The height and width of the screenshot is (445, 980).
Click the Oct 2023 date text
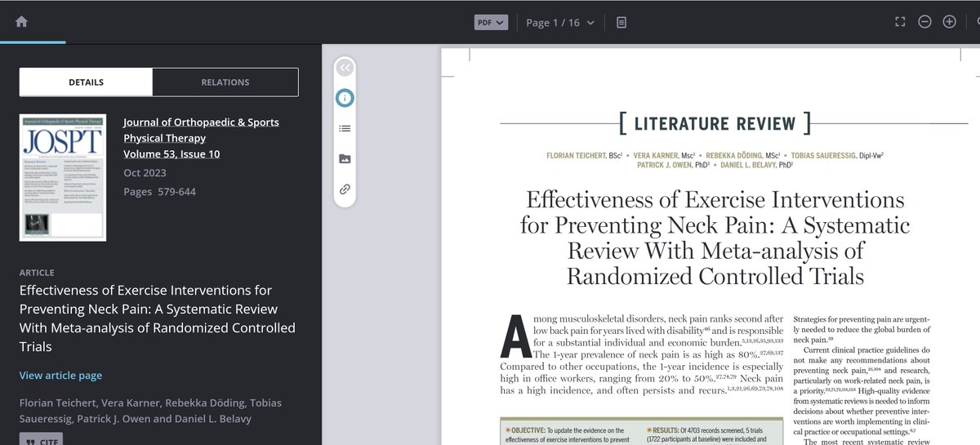(145, 173)
